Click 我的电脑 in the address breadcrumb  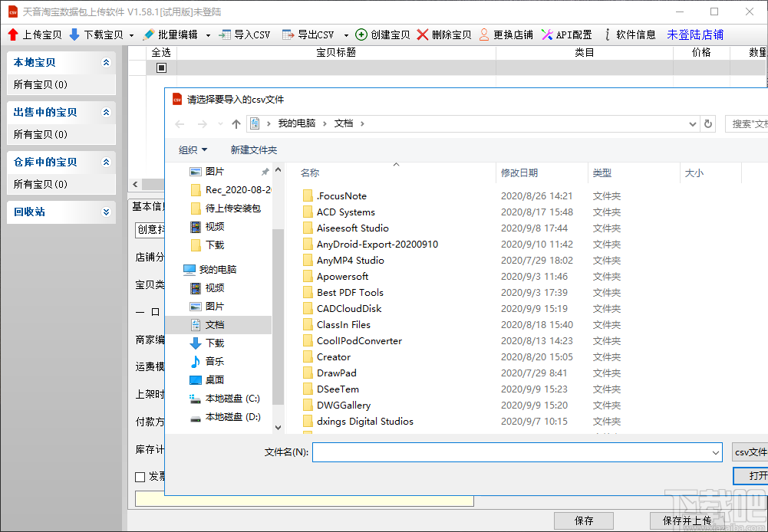[x=296, y=123]
